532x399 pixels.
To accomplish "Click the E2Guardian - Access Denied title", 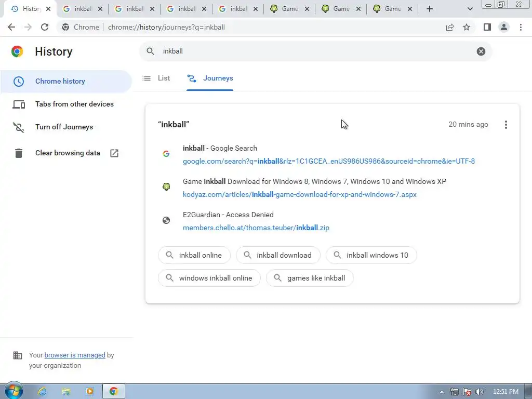I will point(228,215).
